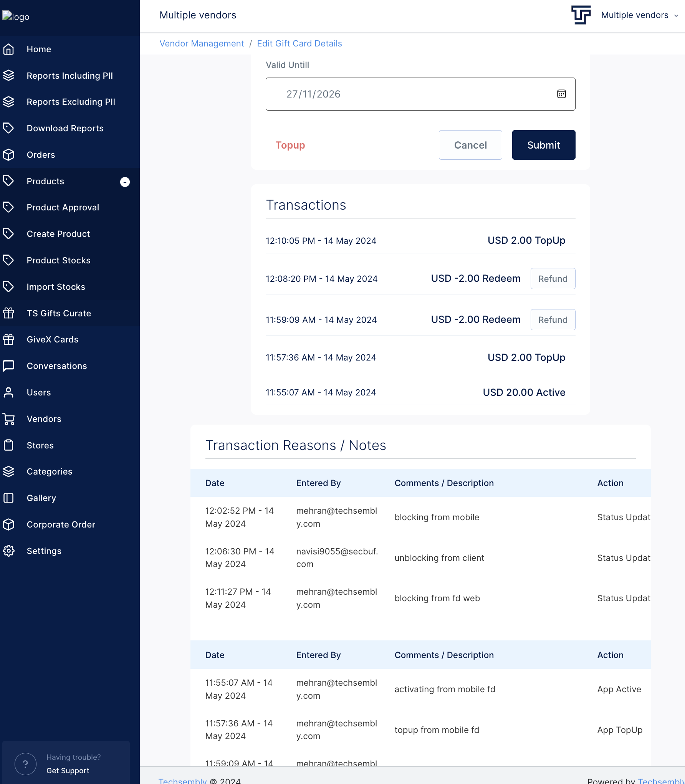Click the TS Gifts Curate gift icon

coord(8,313)
